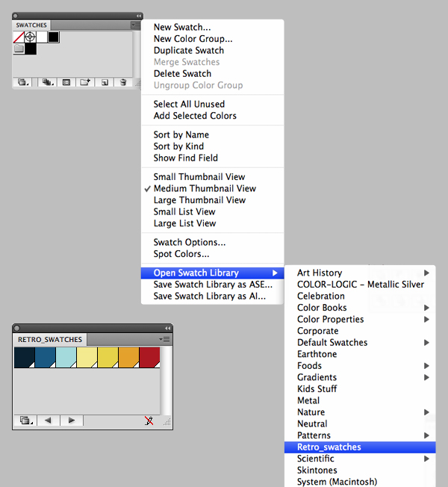Click New Swatch icon in Swatches footer
The height and width of the screenshot is (487, 448).
105,82
